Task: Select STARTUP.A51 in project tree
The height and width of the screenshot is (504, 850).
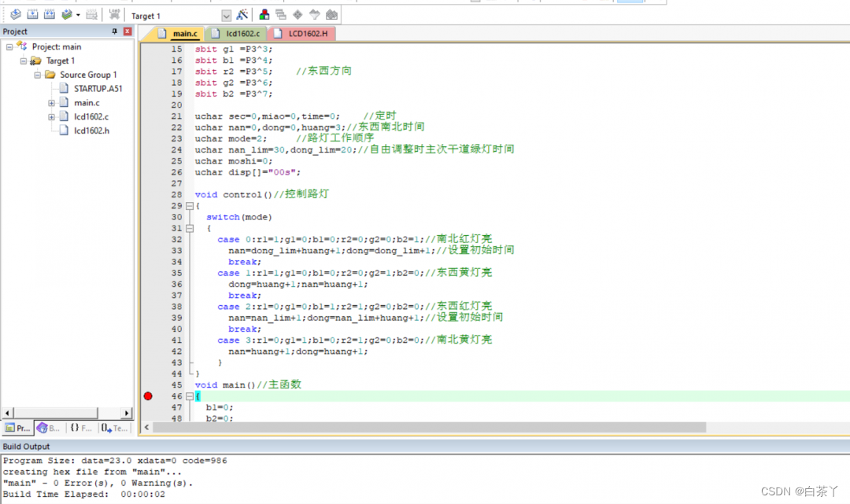Action: coord(98,89)
